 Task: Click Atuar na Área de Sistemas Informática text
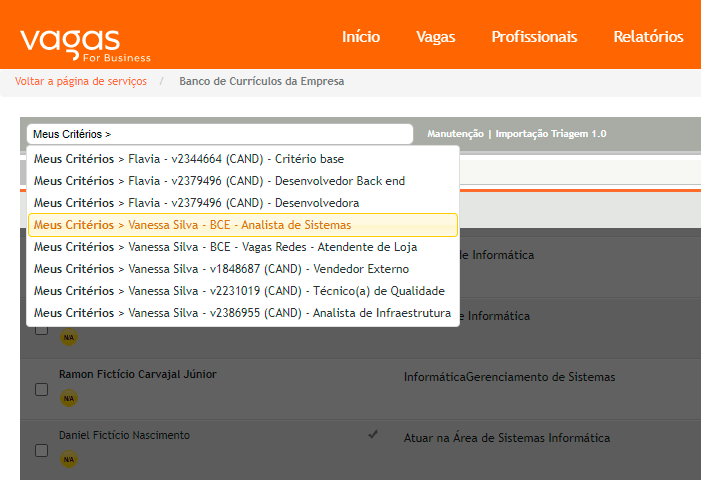[x=507, y=438]
